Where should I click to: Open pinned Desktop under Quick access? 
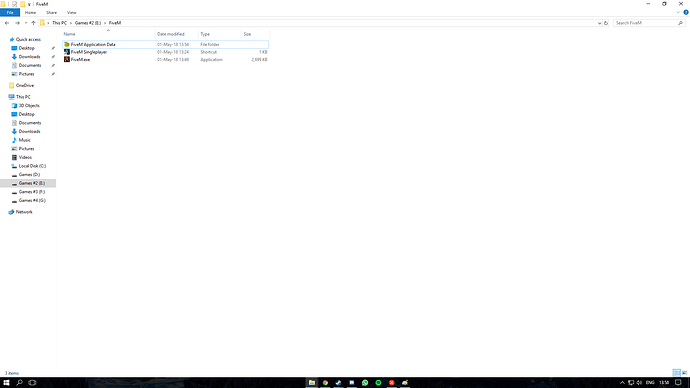[26, 48]
